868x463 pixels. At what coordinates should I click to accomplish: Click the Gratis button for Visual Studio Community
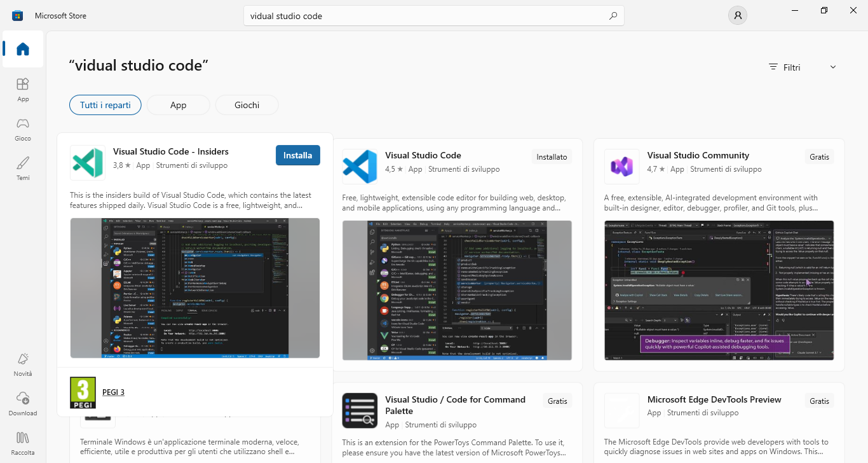pos(820,156)
